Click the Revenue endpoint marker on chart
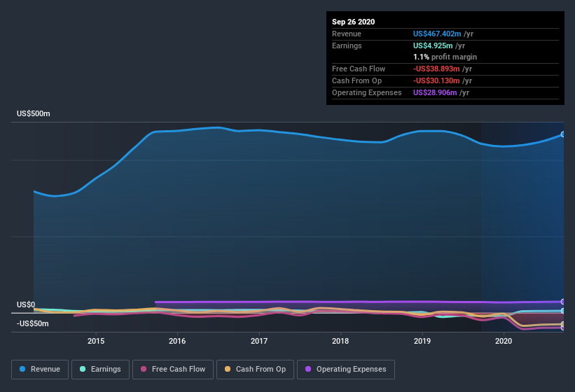Image resolution: width=575 pixels, height=392 pixels. click(x=563, y=134)
